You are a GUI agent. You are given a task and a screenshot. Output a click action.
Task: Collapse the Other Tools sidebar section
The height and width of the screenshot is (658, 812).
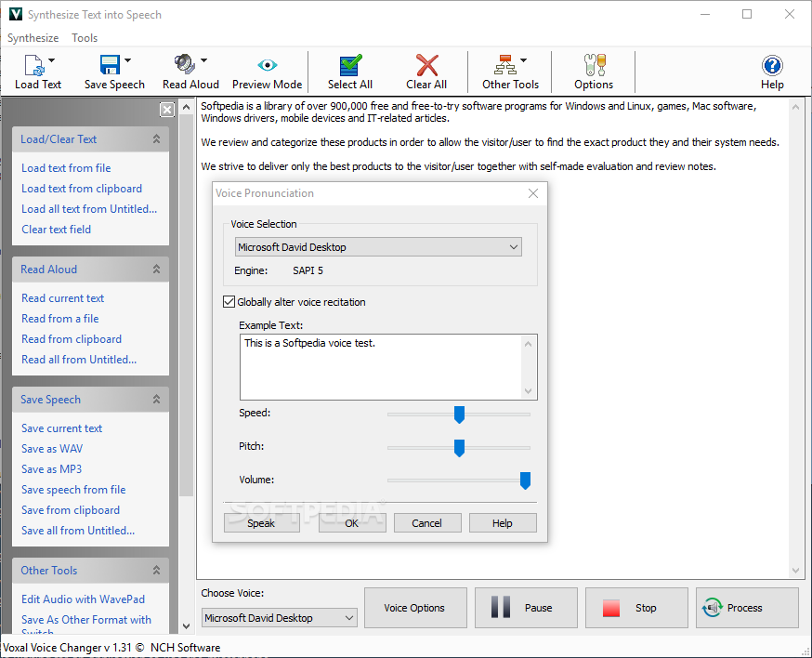tap(156, 570)
